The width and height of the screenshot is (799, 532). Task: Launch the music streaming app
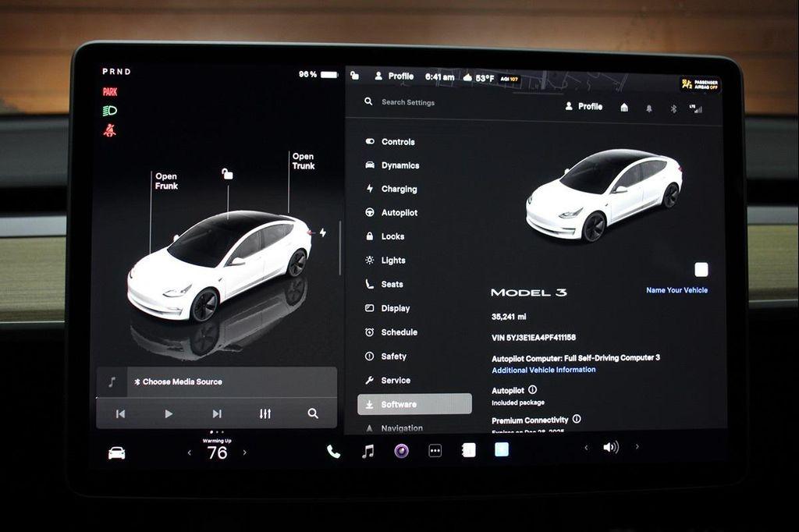click(368, 450)
